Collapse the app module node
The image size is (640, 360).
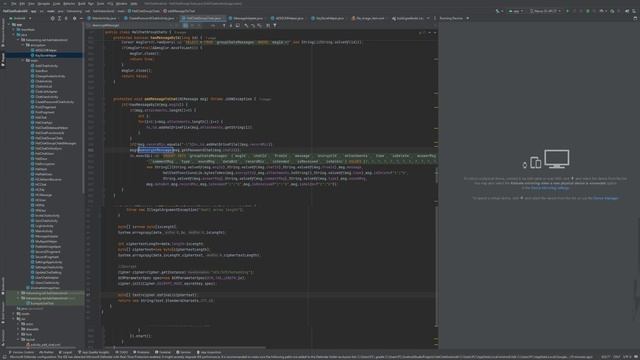click(x=10, y=24)
